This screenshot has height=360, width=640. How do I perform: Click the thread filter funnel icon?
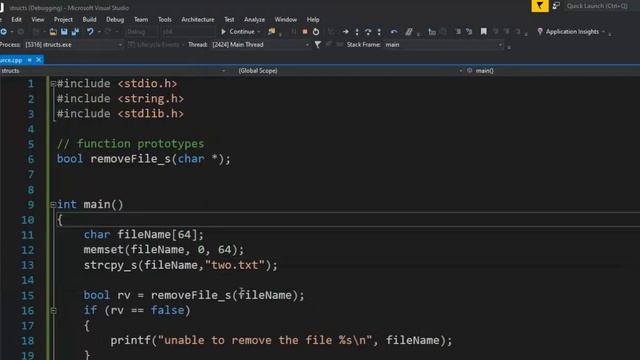pos(318,44)
